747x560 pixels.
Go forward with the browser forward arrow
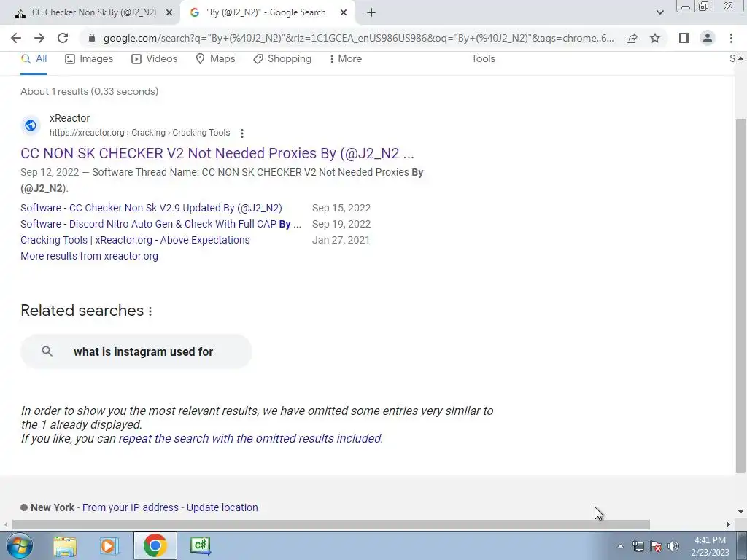[x=39, y=38]
